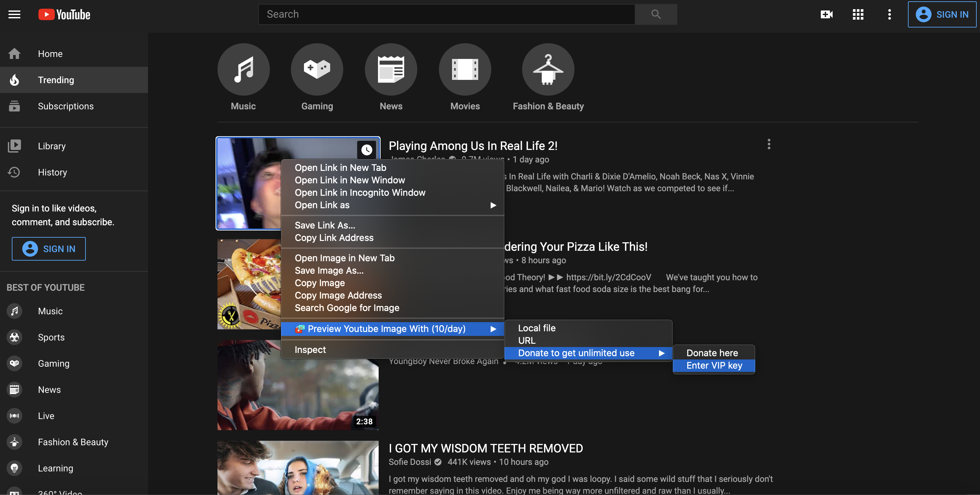Image resolution: width=980 pixels, height=495 pixels.
Task: Choose Enter VIP key option
Action: coord(714,365)
